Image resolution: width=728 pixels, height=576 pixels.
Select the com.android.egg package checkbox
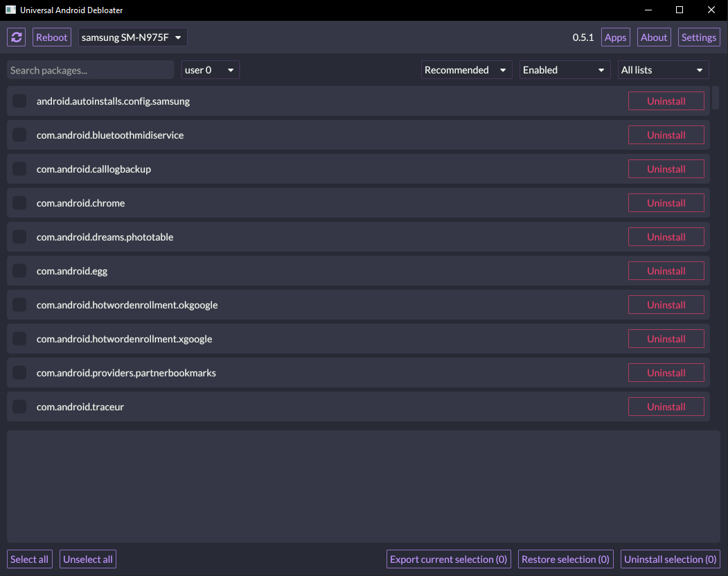(19, 271)
